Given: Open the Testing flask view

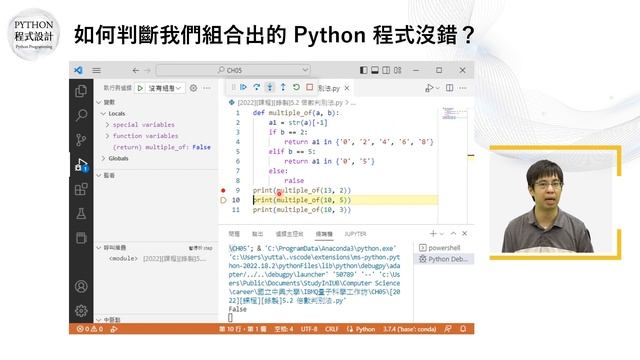Looking at the screenshot, I should (81, 213).
